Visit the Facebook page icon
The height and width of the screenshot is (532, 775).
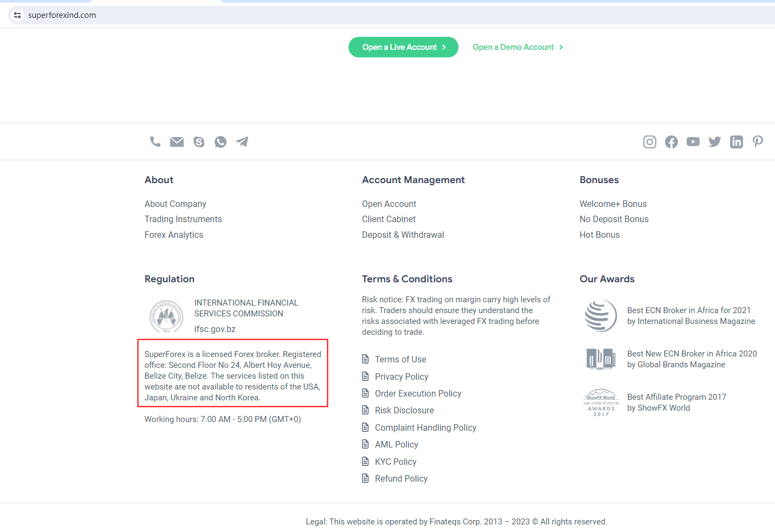[671, 142]
